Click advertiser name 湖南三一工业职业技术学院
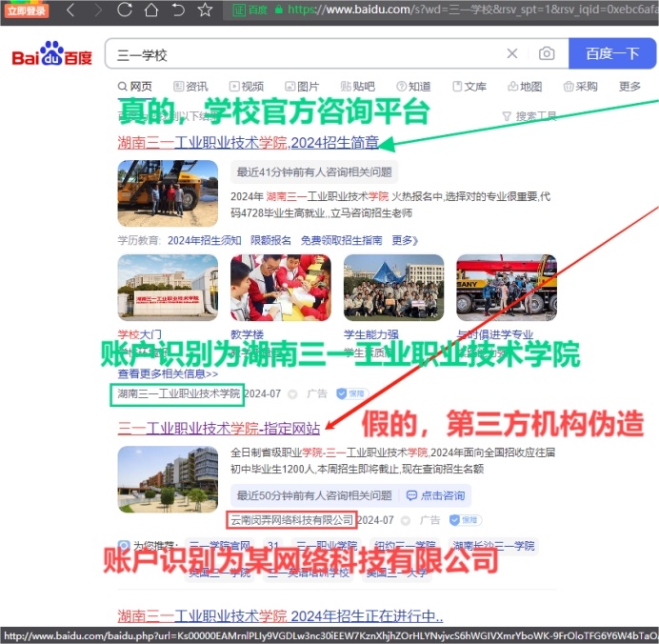659x644 pixels. (x=178, y=393)
